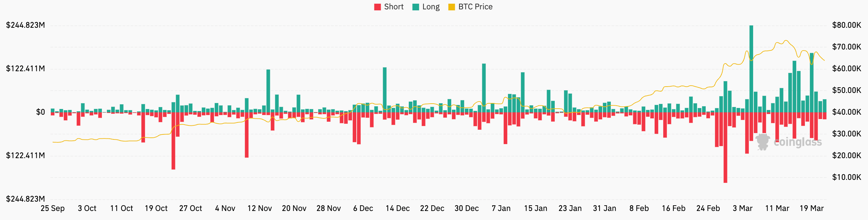The image size is (868, 220).
Task: Click the top $244.823M axis label
Action: (x=25, y=25)
